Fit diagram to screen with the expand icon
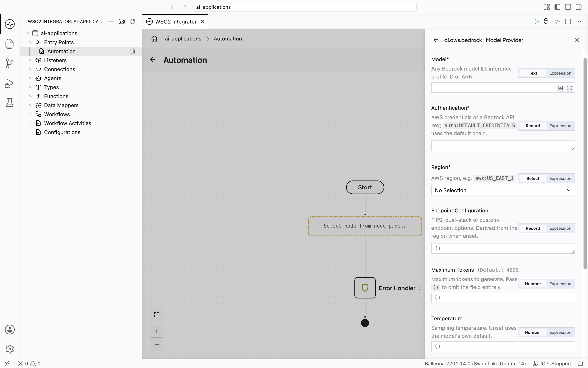This screenshot has height=368, width=588. 157,315
